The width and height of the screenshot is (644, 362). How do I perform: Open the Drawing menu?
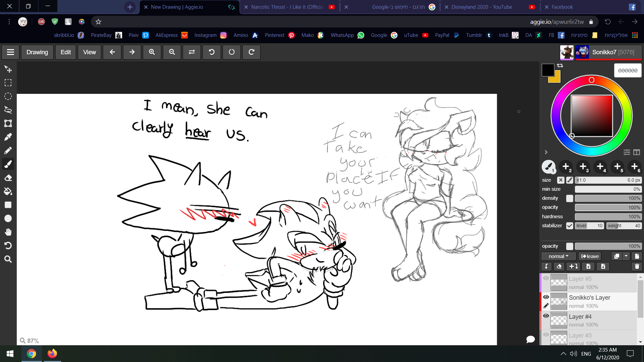37,52
